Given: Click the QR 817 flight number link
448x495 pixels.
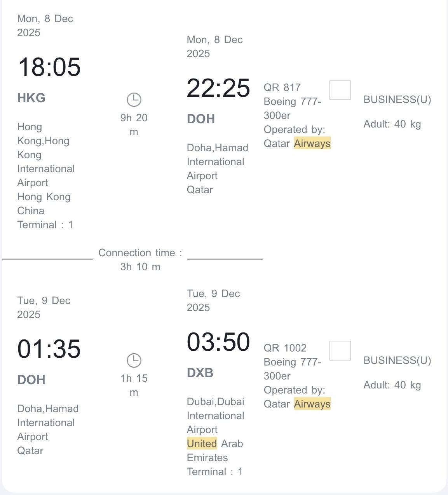Looking at the screenshot, I should (282, 87).
